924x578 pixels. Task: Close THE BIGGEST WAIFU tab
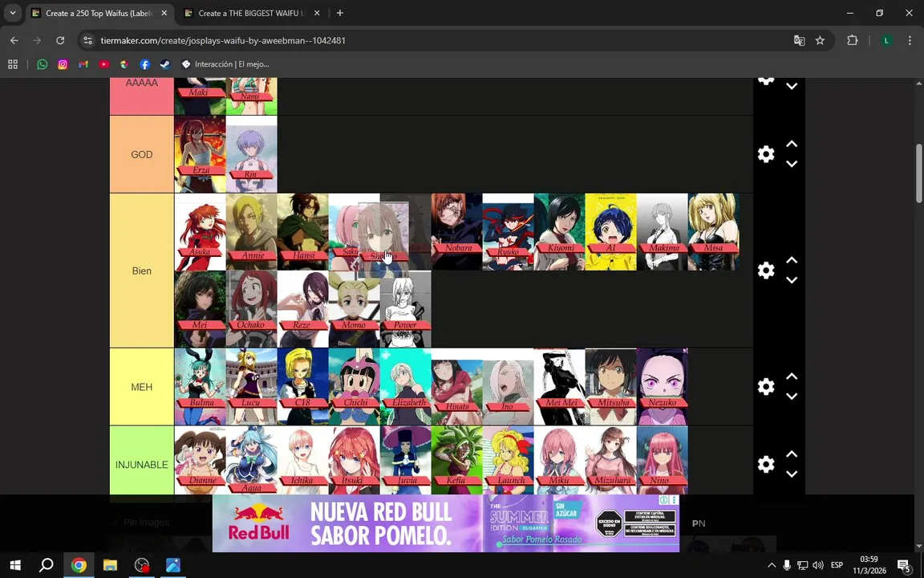pos(317,13)
